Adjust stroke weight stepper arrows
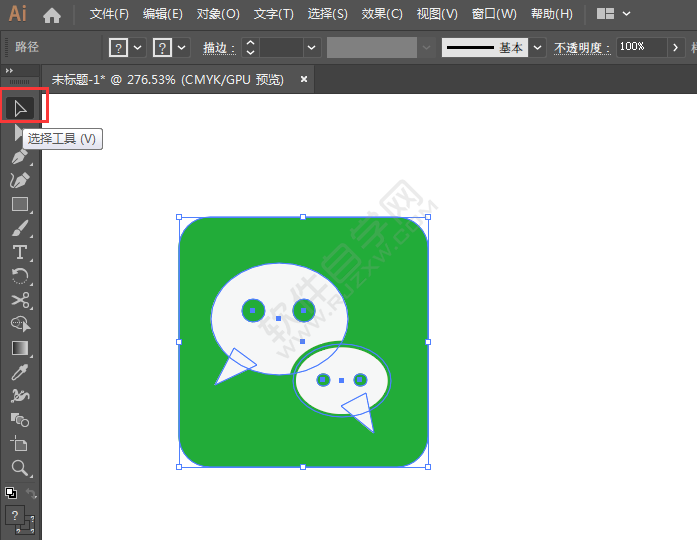 click(x=250, y=47)
